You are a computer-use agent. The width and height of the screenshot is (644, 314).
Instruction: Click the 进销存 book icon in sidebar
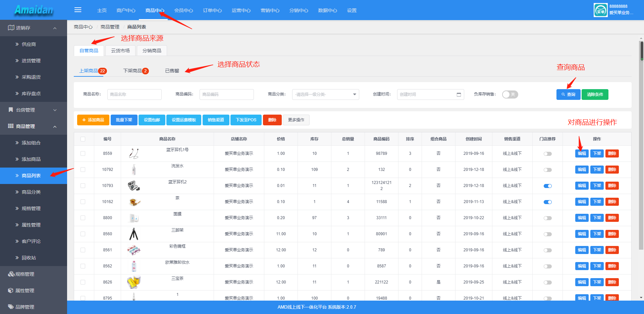(x=11, y=28)
